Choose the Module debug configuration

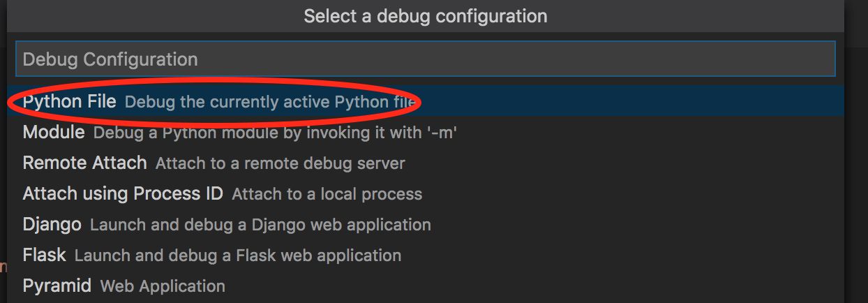pyautogui.click(x=54, y=132)
